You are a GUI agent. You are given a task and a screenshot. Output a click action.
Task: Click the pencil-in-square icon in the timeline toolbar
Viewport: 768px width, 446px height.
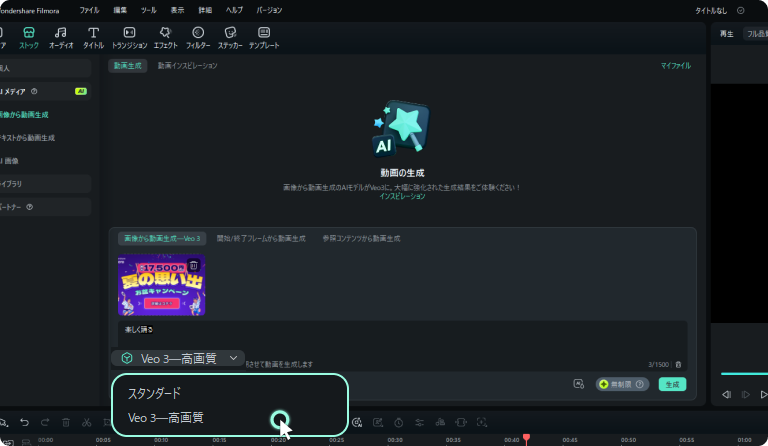pyautogui.click(x=378, y=422)
